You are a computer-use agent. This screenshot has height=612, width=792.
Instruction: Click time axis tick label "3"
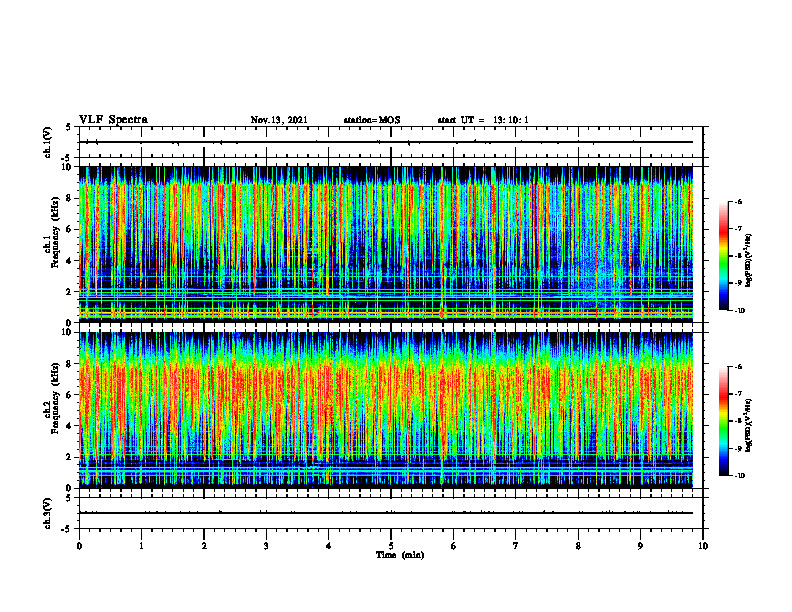[266, 546]
